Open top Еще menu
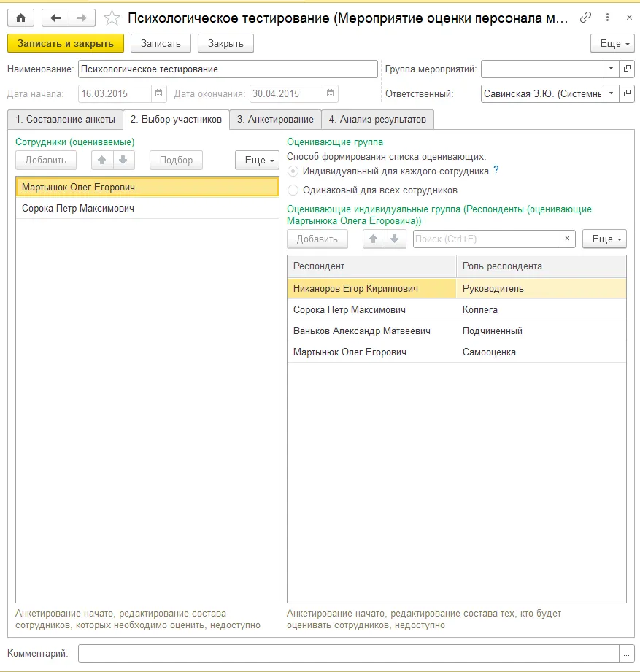640x672 pixels. [612, 43]
